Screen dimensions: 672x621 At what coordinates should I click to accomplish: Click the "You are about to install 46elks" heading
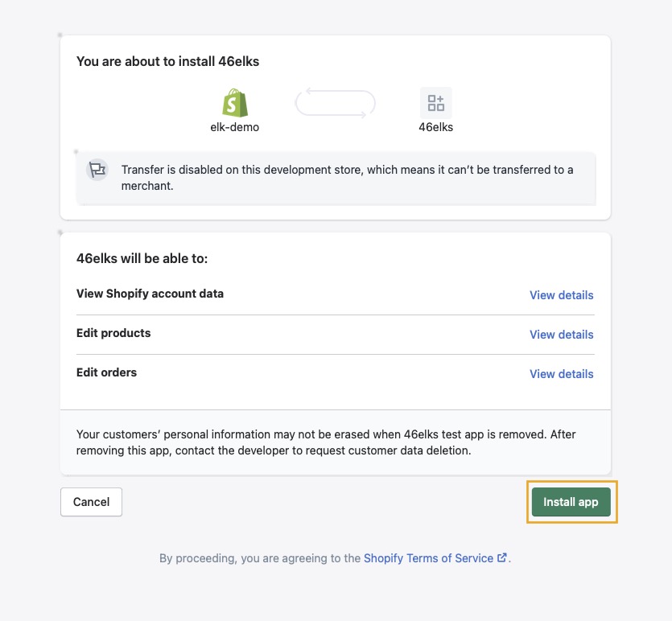pyautogui.click(x=167, y=61)
